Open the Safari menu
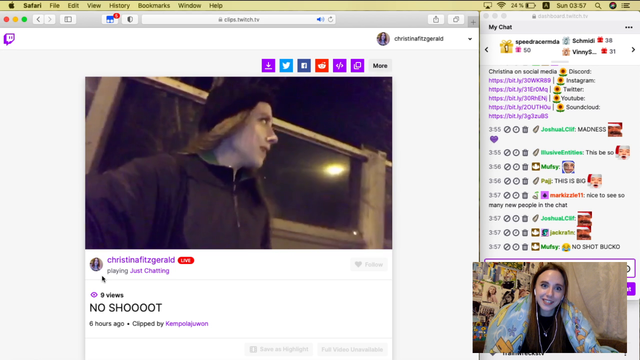Image resolution: width=640 pixels, height=360 pixels. point(32,6)
